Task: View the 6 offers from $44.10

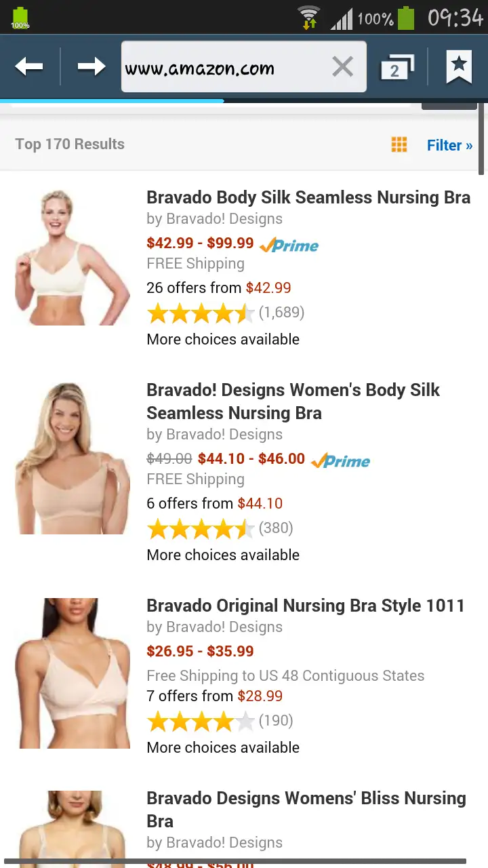Action: (215, 503)
